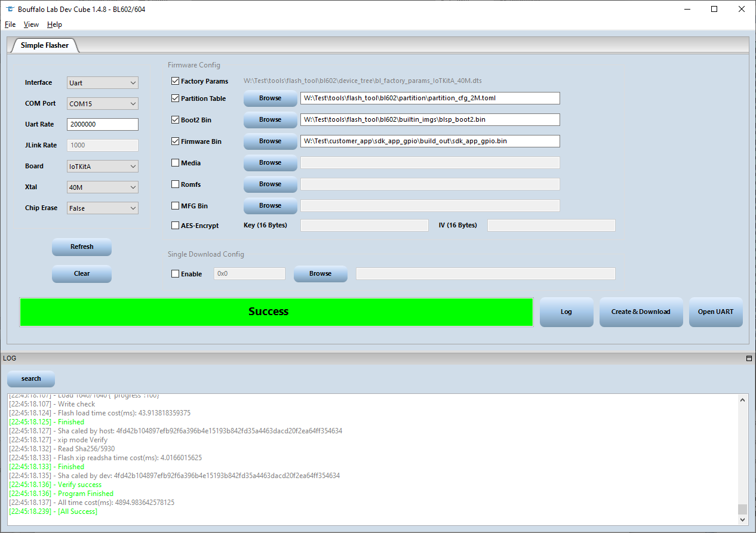
Task: Click Browse for Romfs
Action: click(270, 184)
